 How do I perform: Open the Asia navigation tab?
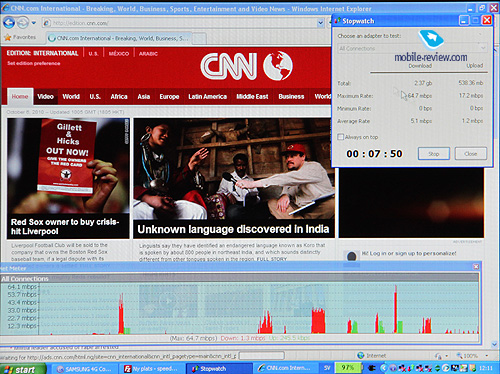[x=144, y=97]
